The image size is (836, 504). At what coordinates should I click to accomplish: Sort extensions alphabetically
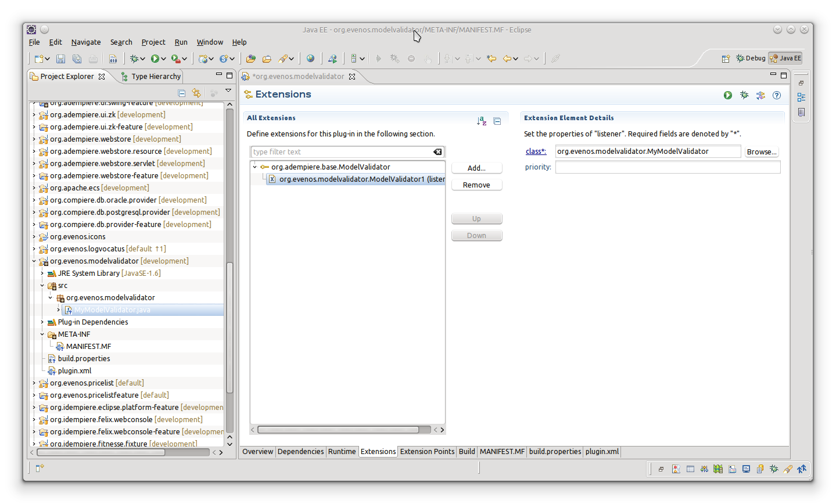coord(481,121)
